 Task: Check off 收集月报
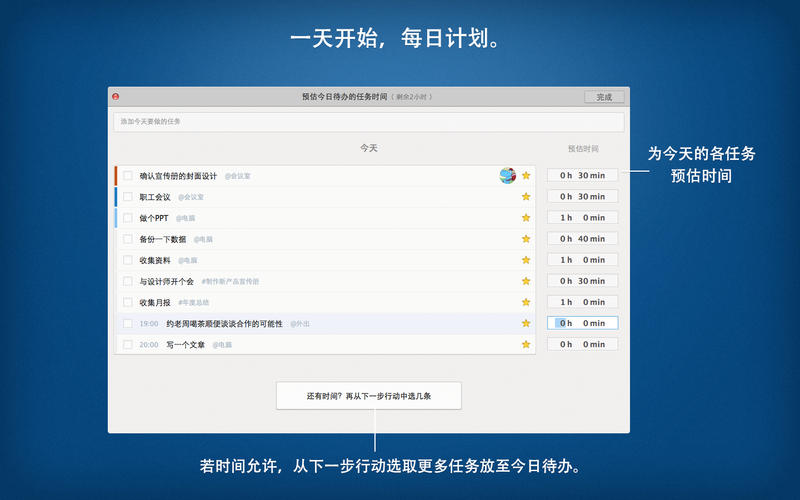coord(128,302)
